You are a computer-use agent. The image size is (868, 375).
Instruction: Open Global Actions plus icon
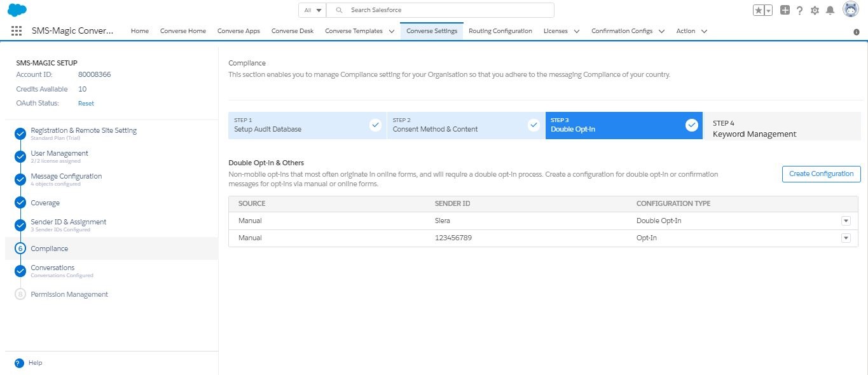785,10
